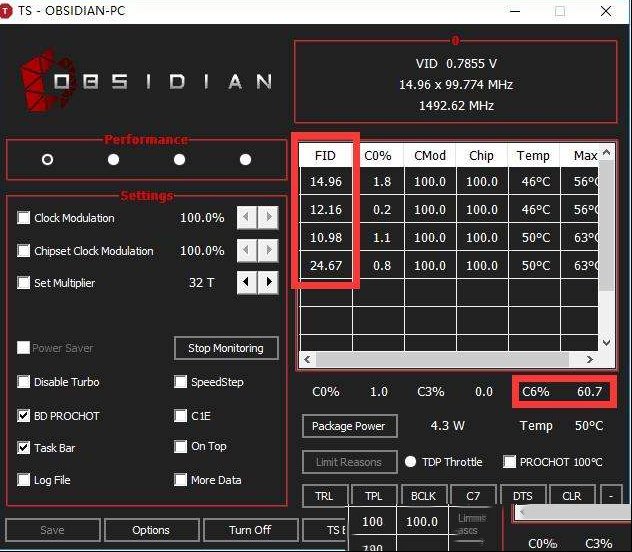Click the DTS button
The width and height of the screenshot is (632, 552).
pyautogui.click(x=523, y=496)
